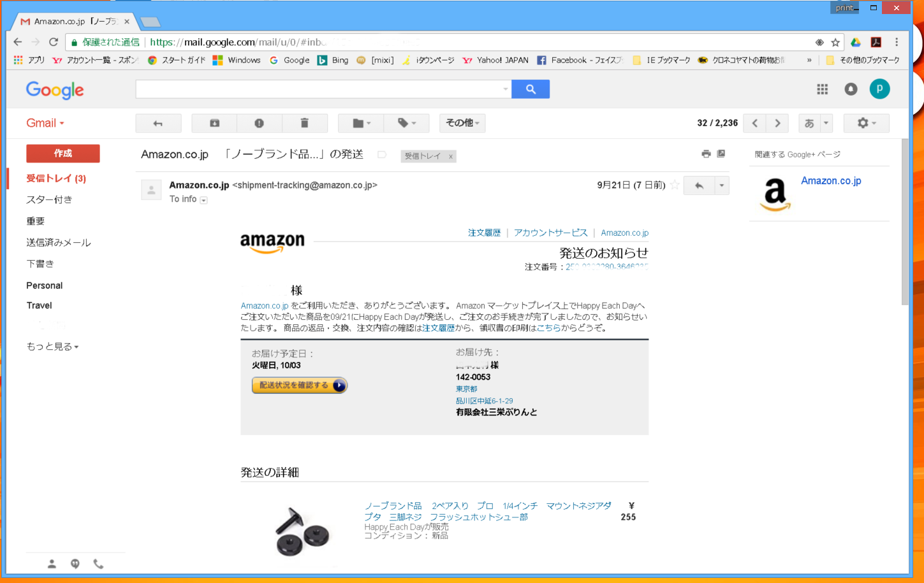
Task: Open the Facebook bookmark
Action: tap(580, 60)
